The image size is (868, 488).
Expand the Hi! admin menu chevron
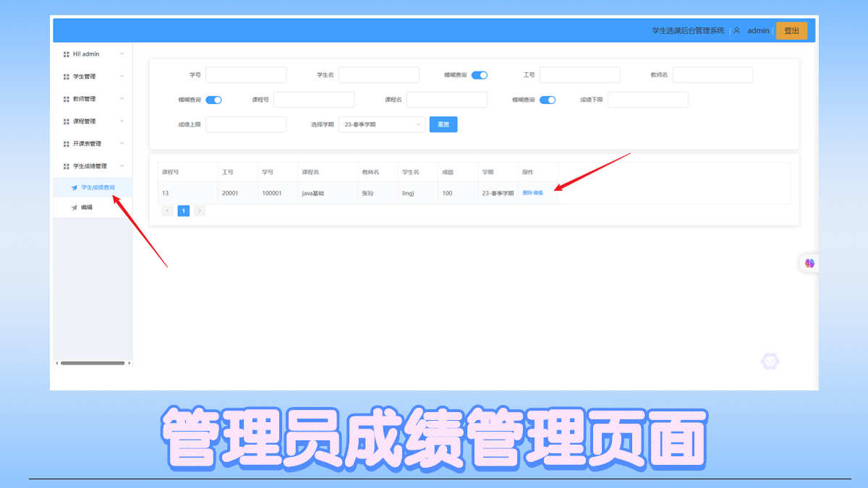(122, 54)
